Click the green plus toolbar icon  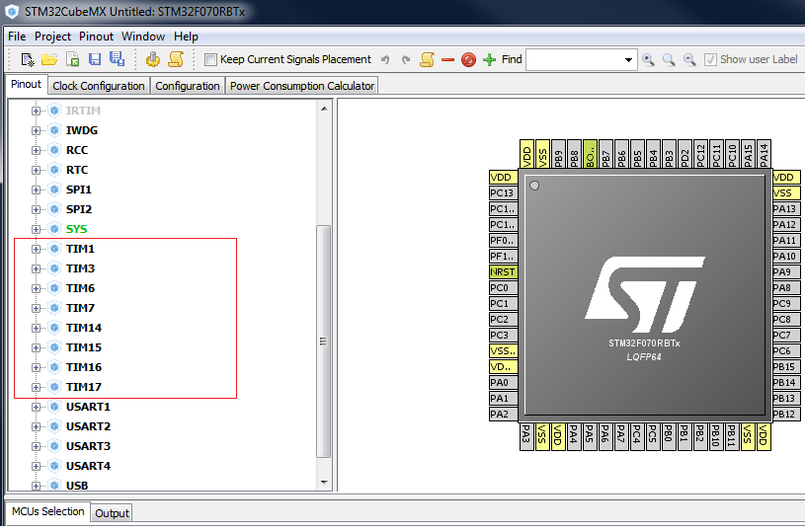[489, 60]
